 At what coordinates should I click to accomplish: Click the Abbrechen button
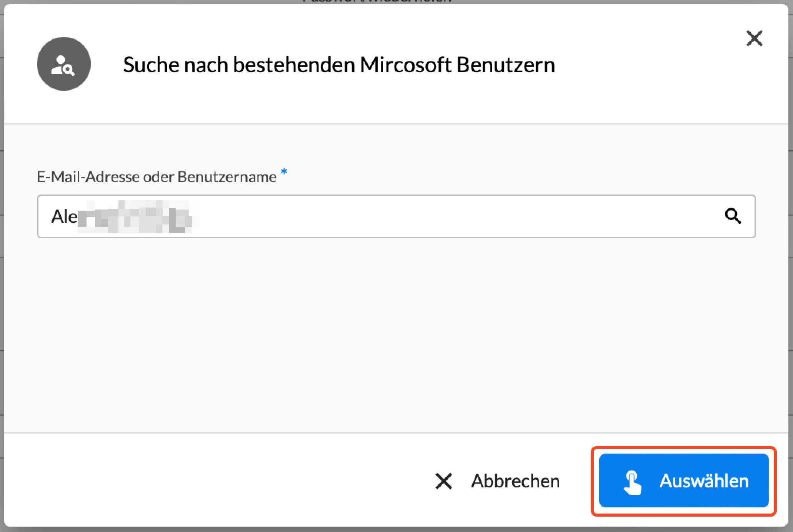pos(497,481)
